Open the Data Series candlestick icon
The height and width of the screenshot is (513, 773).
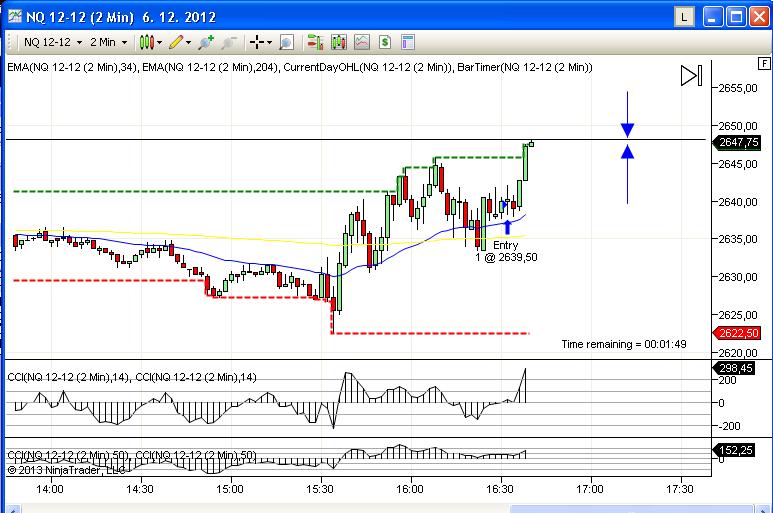(x=339, y=42)
